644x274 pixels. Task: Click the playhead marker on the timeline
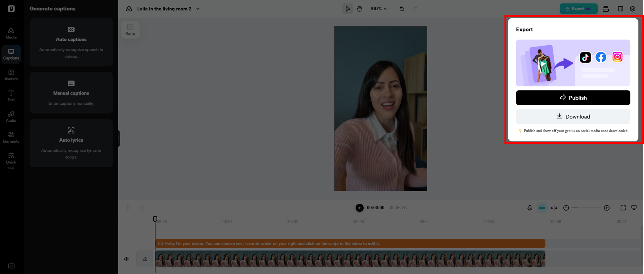tap(155, 219)
